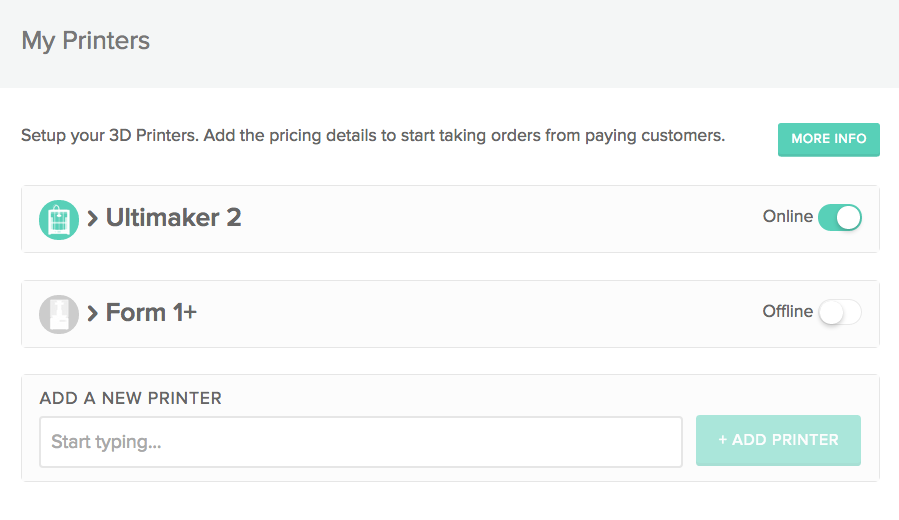This screenshot has height=520, width=899.
Task: Focus the Start typing printer field
Action: tap(361, 442)
